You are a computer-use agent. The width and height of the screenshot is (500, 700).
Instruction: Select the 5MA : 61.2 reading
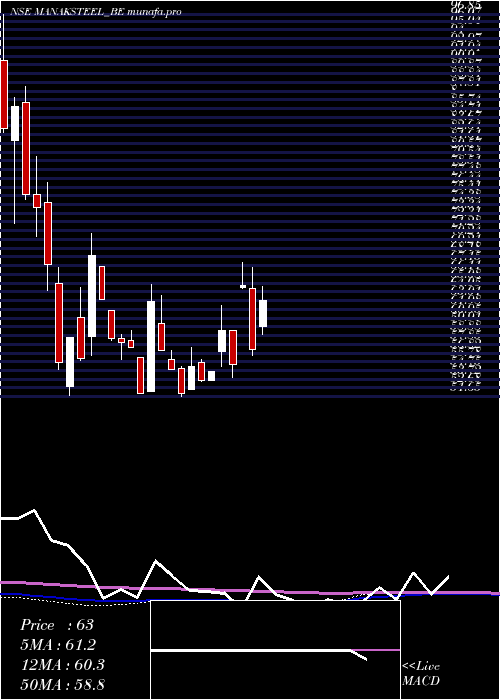[x=58, y=645]
